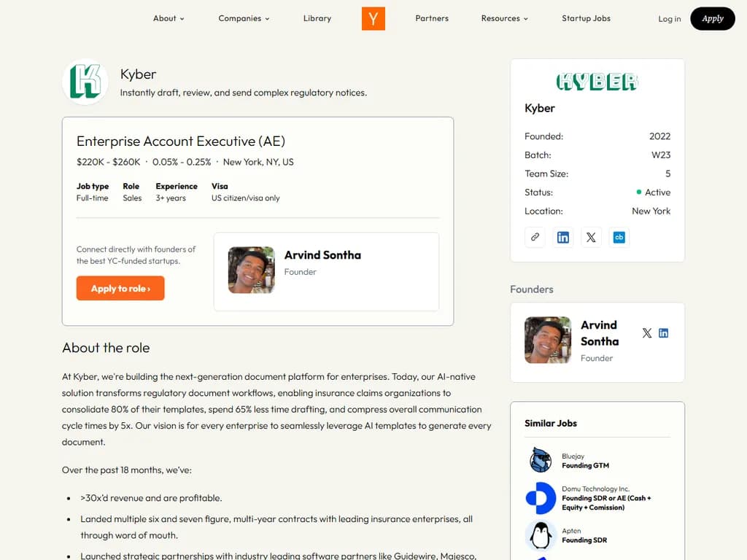Click the Bluejay company logo
Screen dimensions: 747x560
click(539, 459)
